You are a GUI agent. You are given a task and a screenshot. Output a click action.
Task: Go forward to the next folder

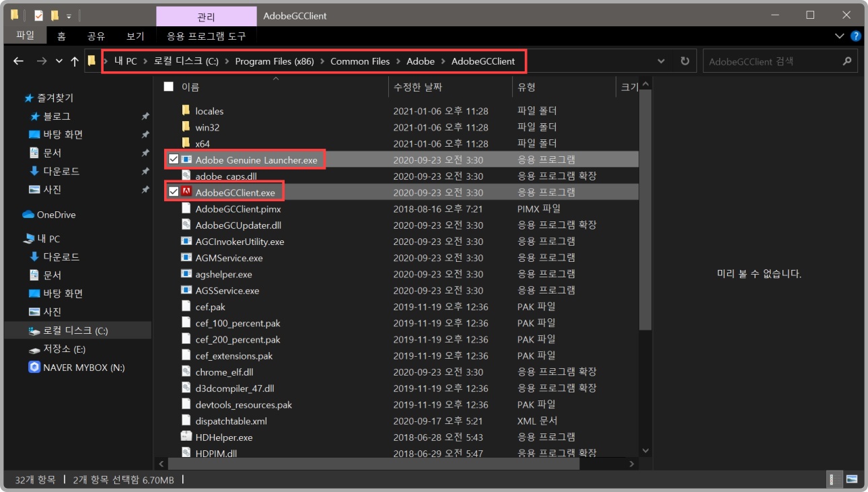click(42, 61)
